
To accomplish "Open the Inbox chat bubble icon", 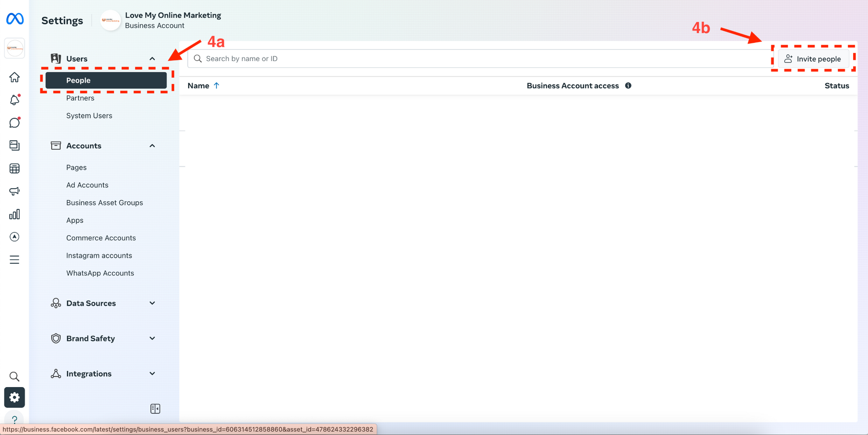I will click(14, 123).
